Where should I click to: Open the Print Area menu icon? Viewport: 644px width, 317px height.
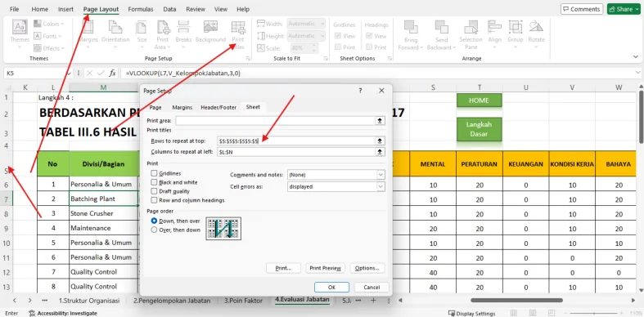click(163, 27)
